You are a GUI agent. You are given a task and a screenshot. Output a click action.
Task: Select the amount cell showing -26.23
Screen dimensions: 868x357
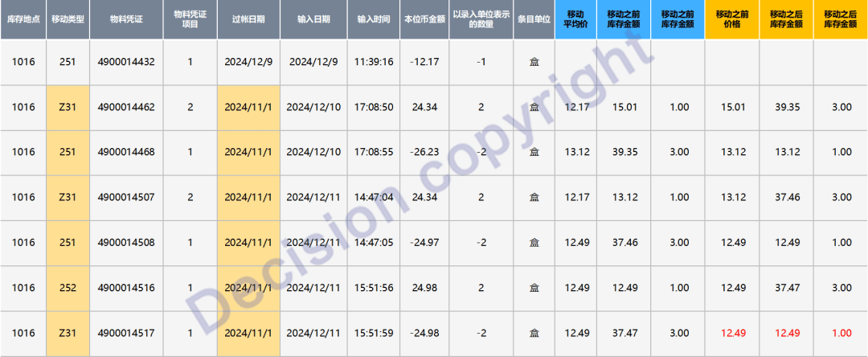tap(424, 152)
